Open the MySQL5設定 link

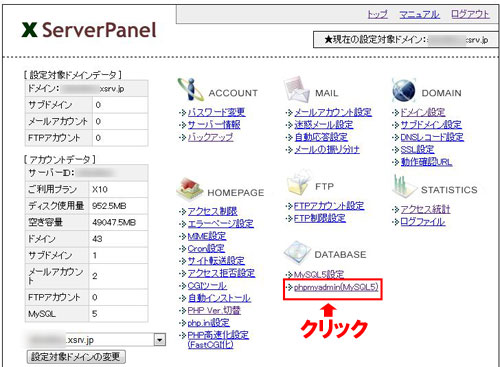pos(319,274)
